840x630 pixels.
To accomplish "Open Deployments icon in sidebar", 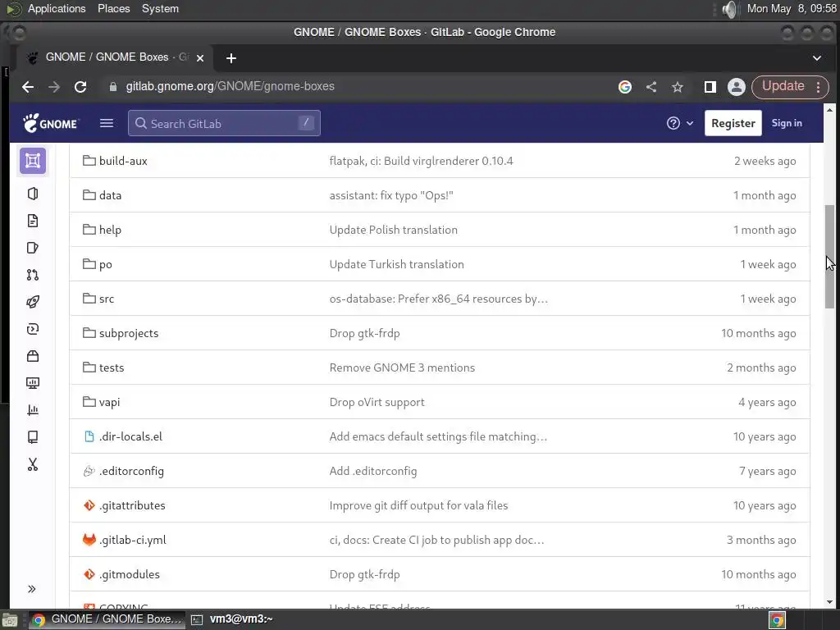I will 33,329.
